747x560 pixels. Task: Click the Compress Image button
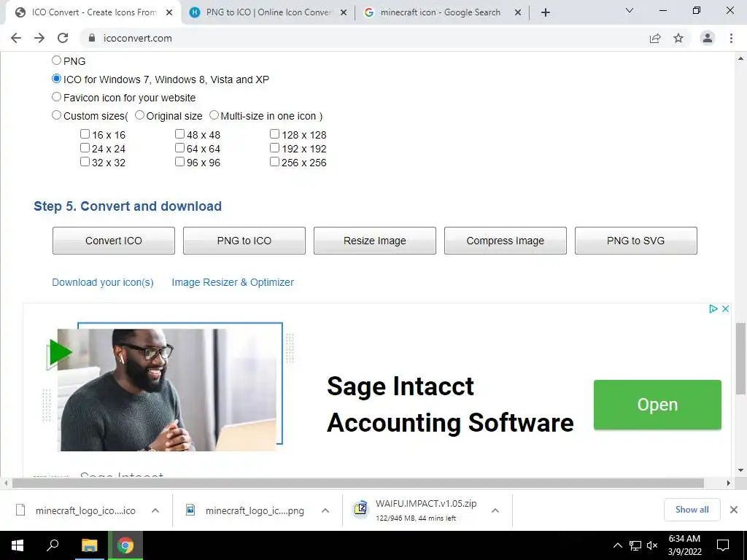[x=506, y=241]
